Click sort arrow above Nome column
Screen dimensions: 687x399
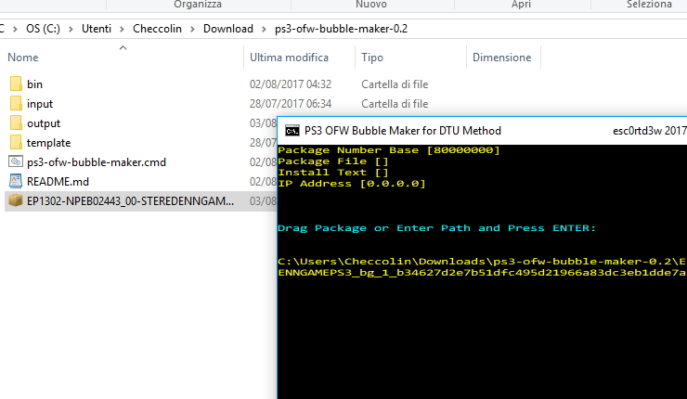click(123, 47)
